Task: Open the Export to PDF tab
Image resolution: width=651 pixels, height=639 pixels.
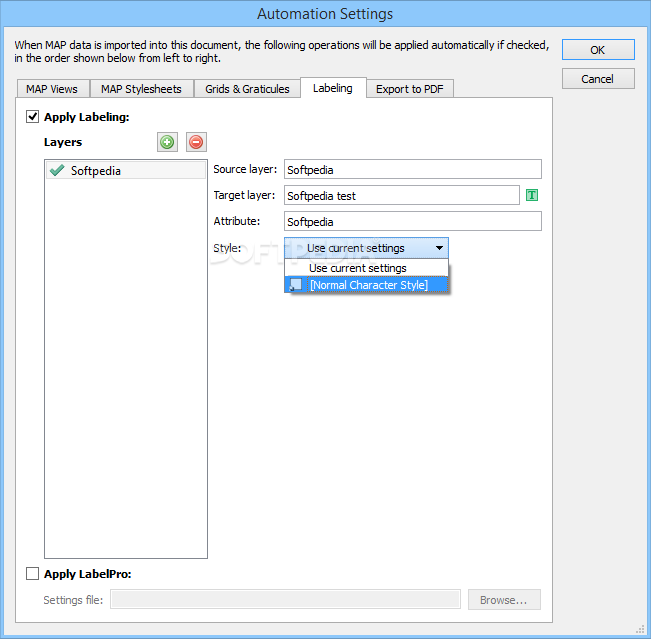Action: pyautogui.click(x=410, y=89)
